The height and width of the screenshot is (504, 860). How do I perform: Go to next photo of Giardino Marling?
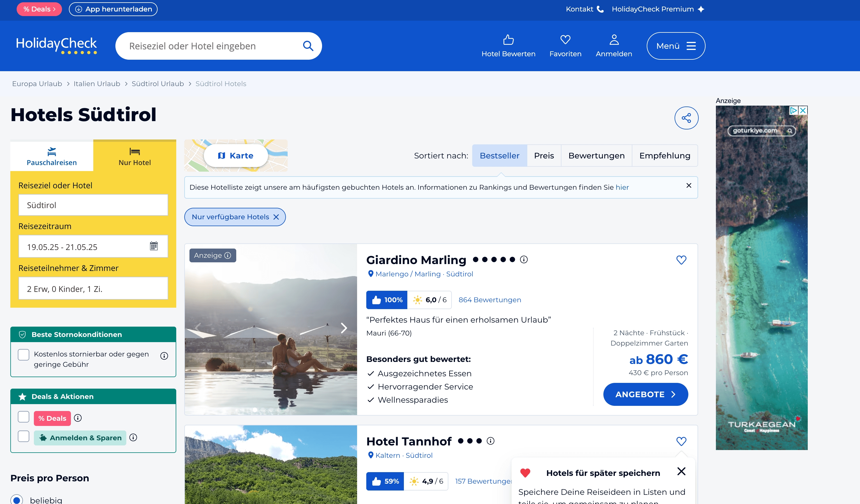point(344,328)
